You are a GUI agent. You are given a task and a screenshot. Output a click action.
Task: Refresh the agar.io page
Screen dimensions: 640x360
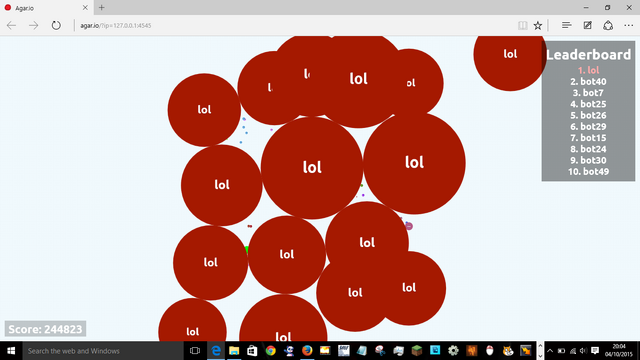tap(56, 25)
